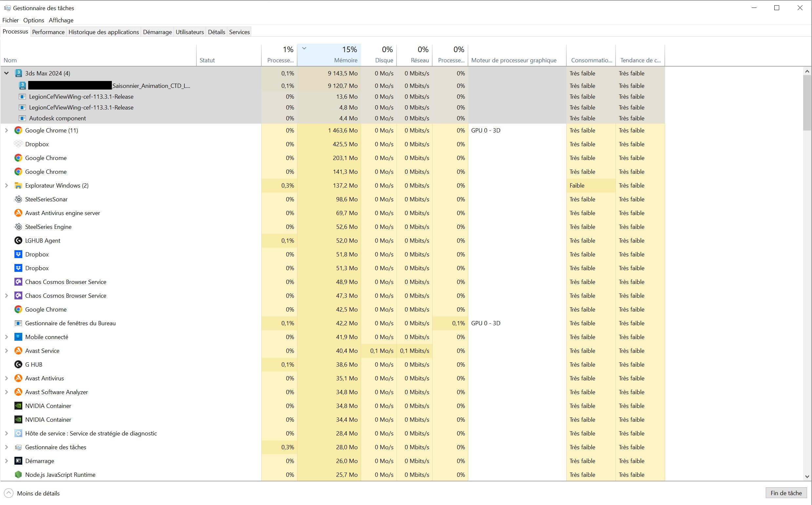
Task: Click the Dropbox 425,5 Mo row icon
Action: click(x=18, y=144)
